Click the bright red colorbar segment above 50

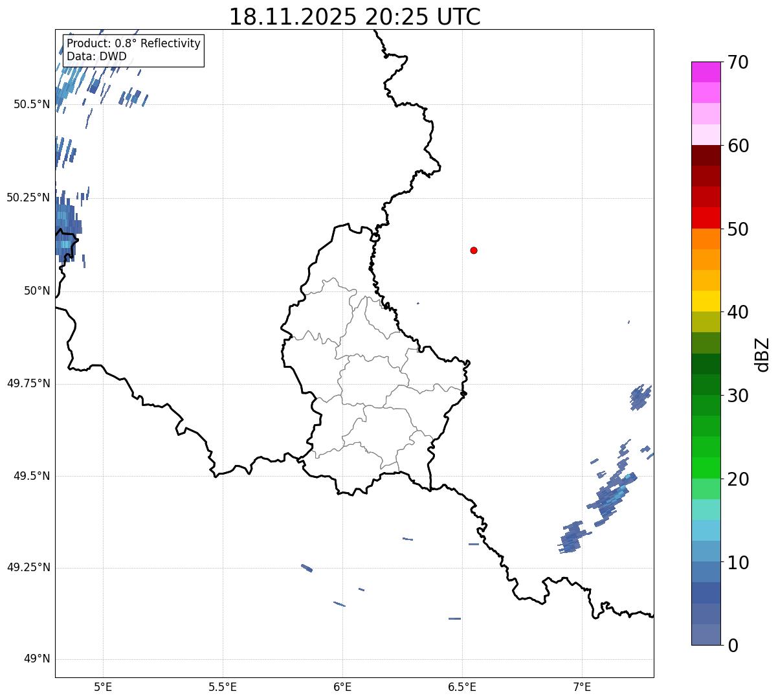coord(706,218)
